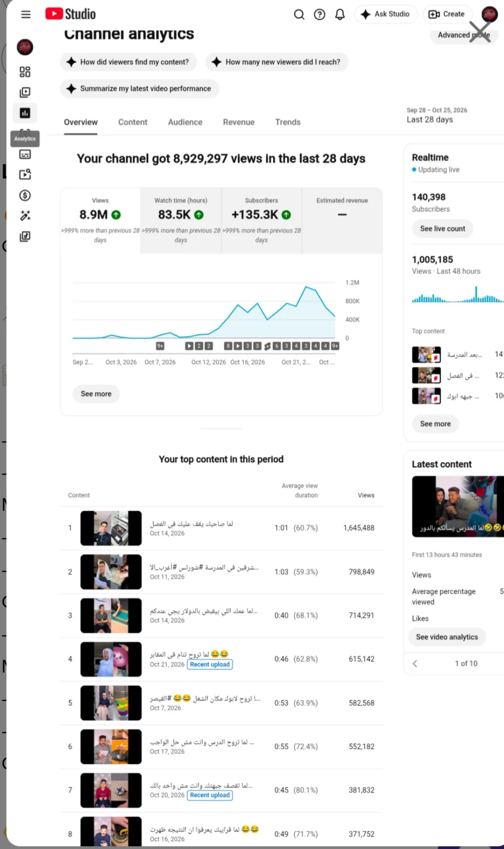Open the search icon in header

[x=299, y=14]
